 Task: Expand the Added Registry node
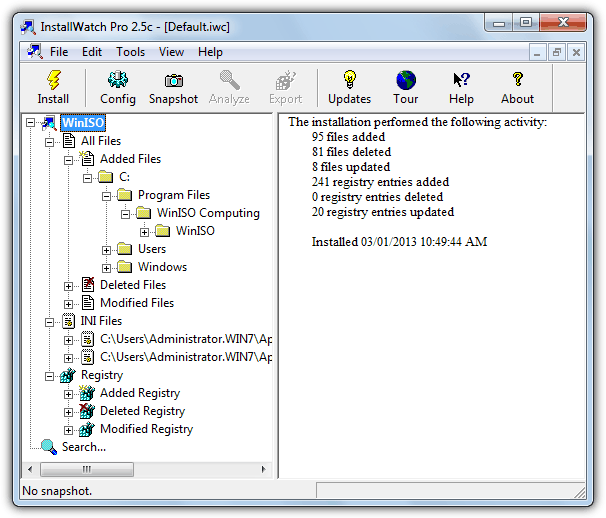(x=68, y=394)
